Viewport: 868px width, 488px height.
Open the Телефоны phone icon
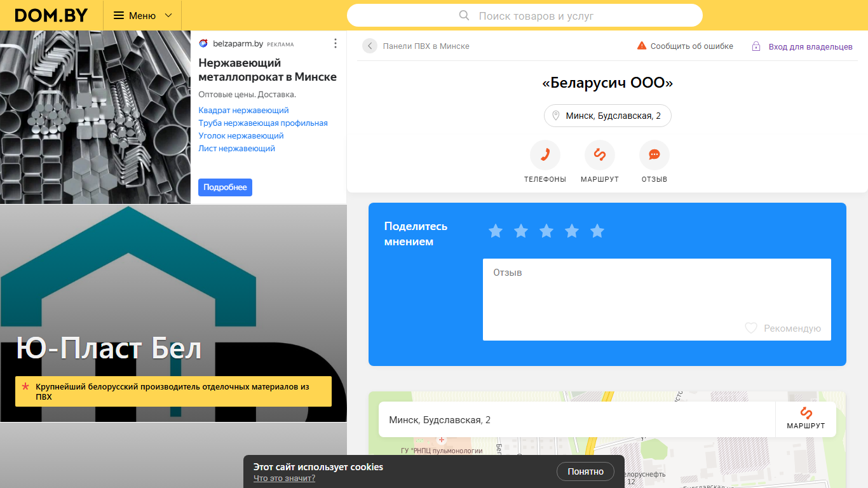click(545, 155)
